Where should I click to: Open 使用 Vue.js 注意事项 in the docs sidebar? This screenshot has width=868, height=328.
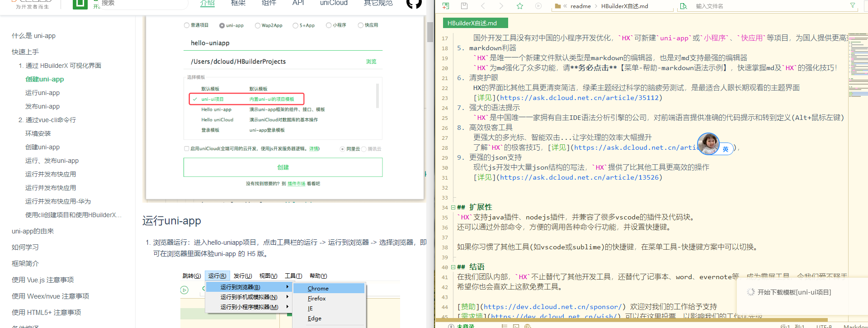coord(43,280)
